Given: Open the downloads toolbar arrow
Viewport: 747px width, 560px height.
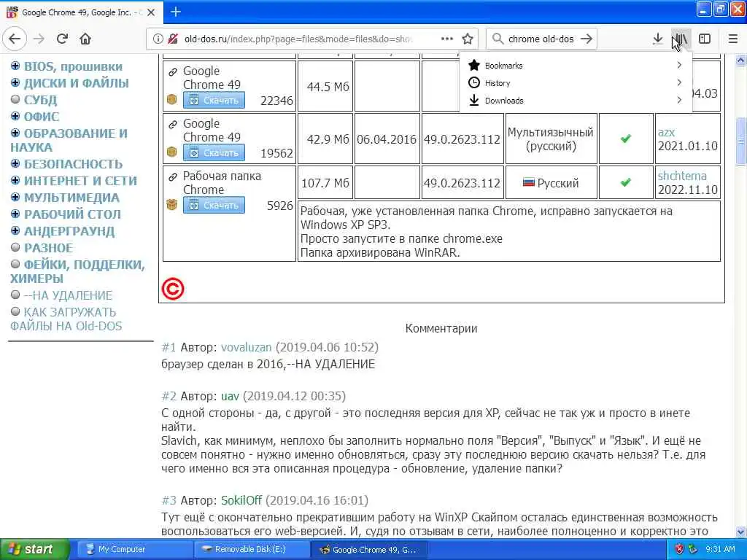Looking at the screenshot, I should [x=657, y=39].
